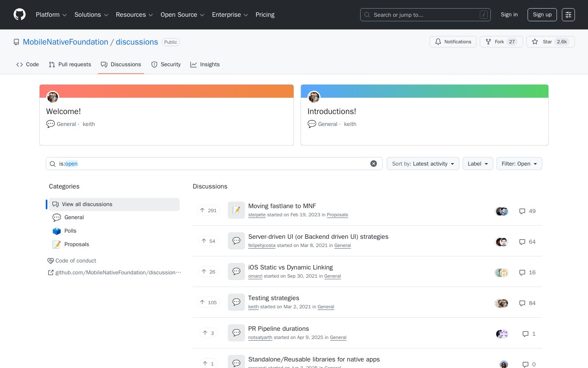The height and width of the screenshot is (368, 588).
Task: Open comments for PR Pipeline durations
Action: pos(529,334)
